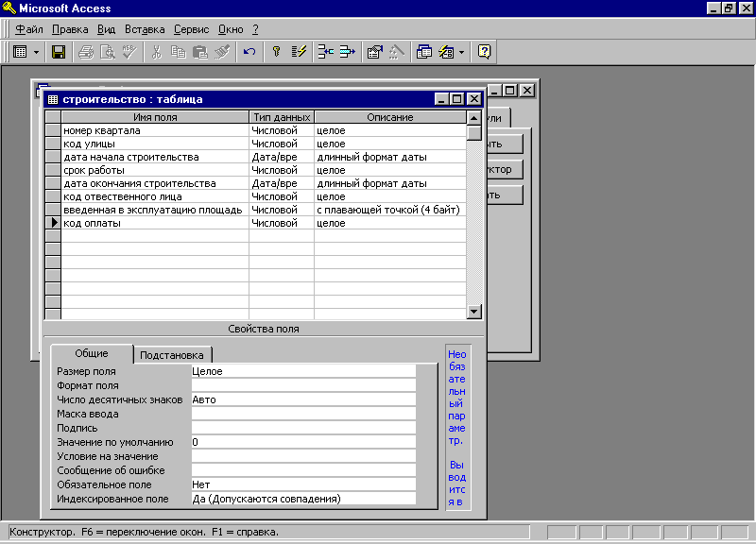Image resolution: width=756 pixels, height=544 pixels.
Task: Click field grid scroll up arrow
Action: [x=474, y=117]
